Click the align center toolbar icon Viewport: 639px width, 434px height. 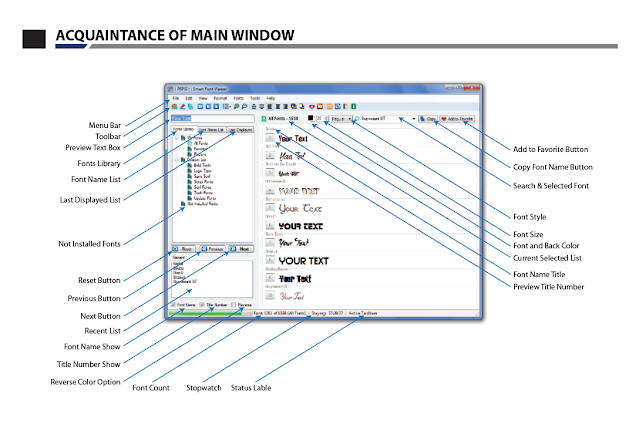point(278,106)
